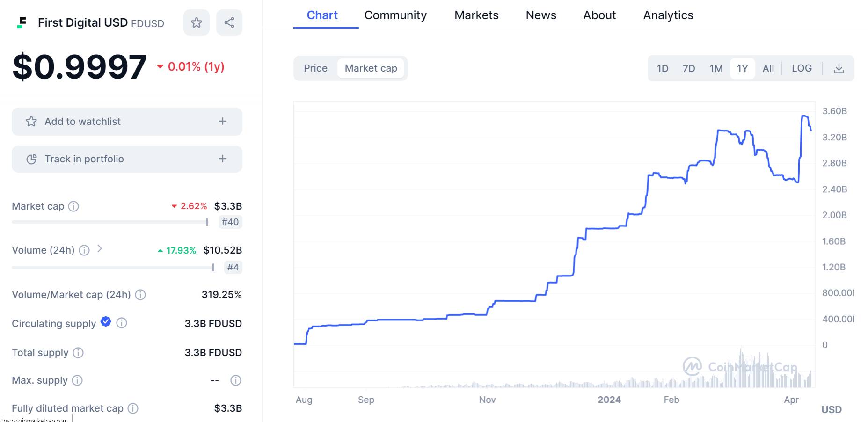Select 1M time range
The height and width of the screenshot is (422, 868).
pyautogui.click(x=716, y=69)
